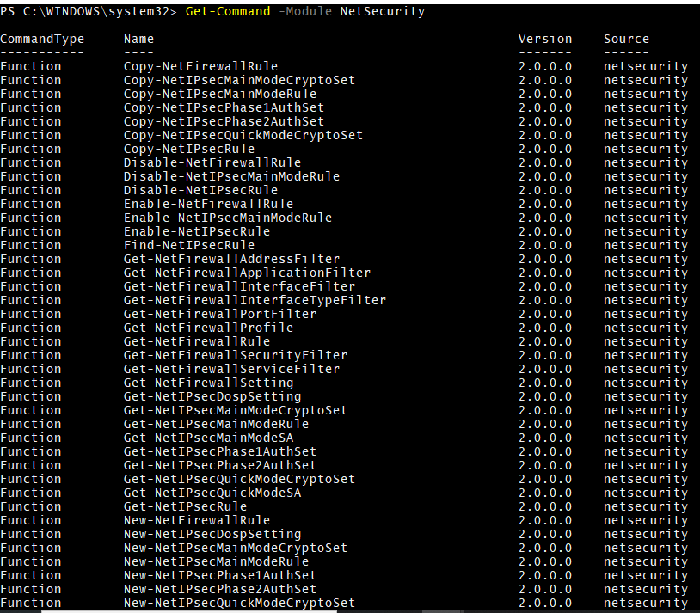Click netsecurity source in Get-NetFirewallProfile row
The image size is (700, 613).
coord(646,328)
